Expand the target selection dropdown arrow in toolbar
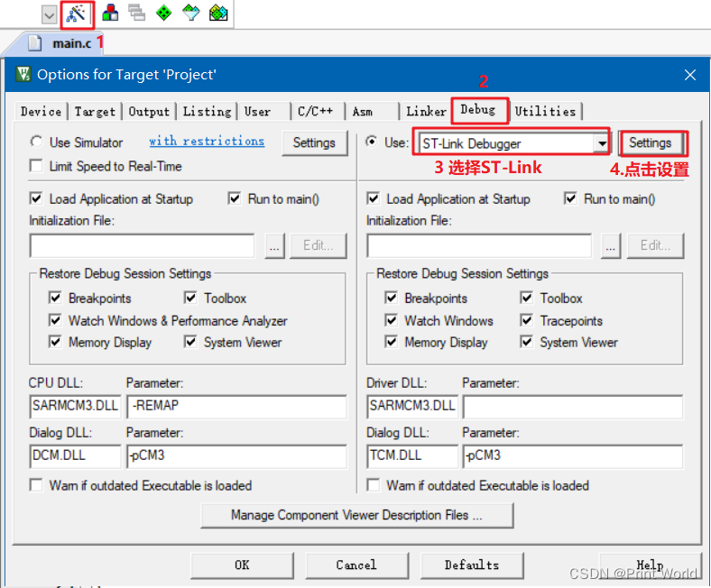The width and height of the screenshot is (711, 588). (49, 15)
